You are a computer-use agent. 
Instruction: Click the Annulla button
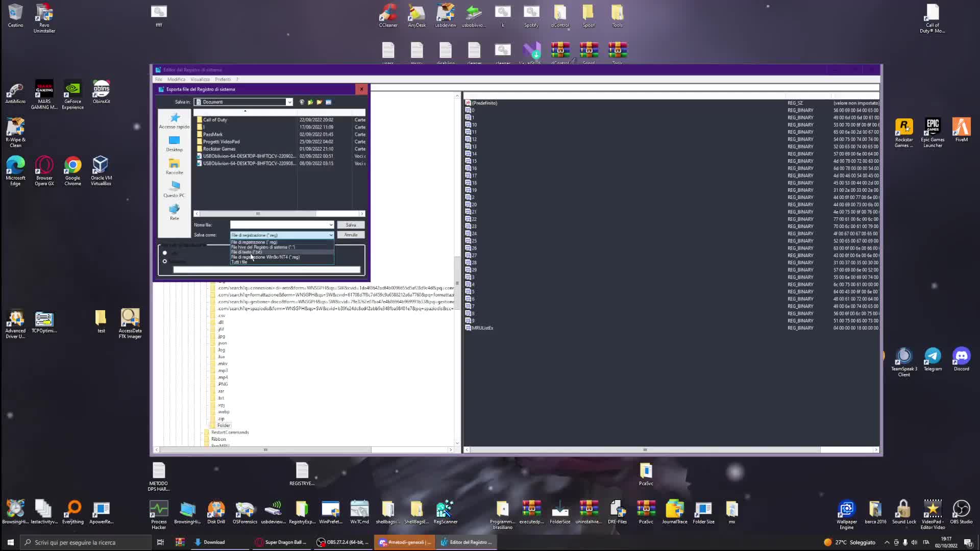[351, 235]
